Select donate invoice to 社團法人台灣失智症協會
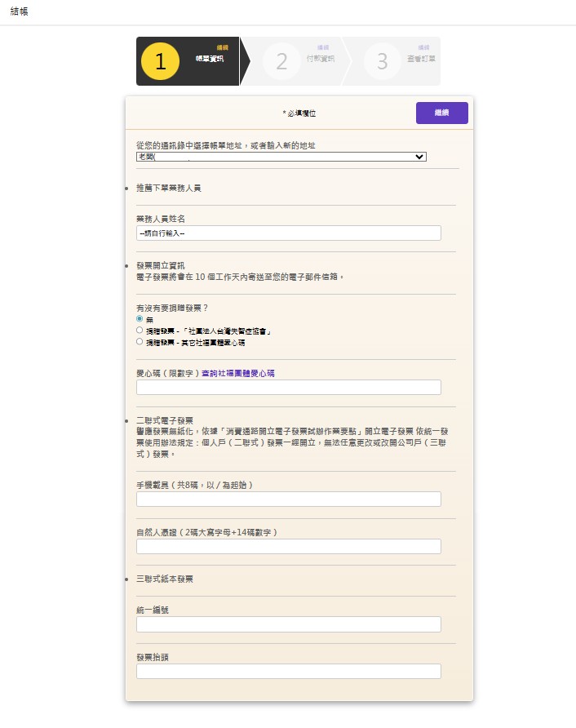 pos(140,331)
